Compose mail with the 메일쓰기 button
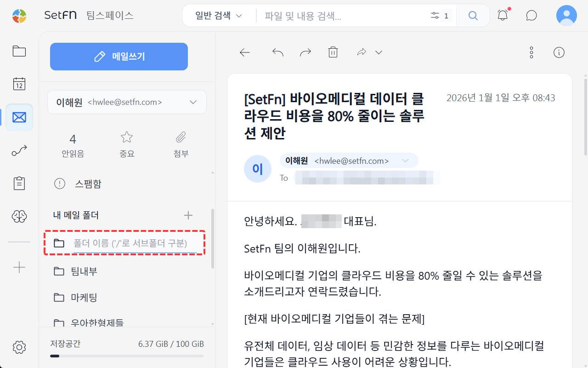The height and width of the screenshot is (368, 588). (119, 57)
